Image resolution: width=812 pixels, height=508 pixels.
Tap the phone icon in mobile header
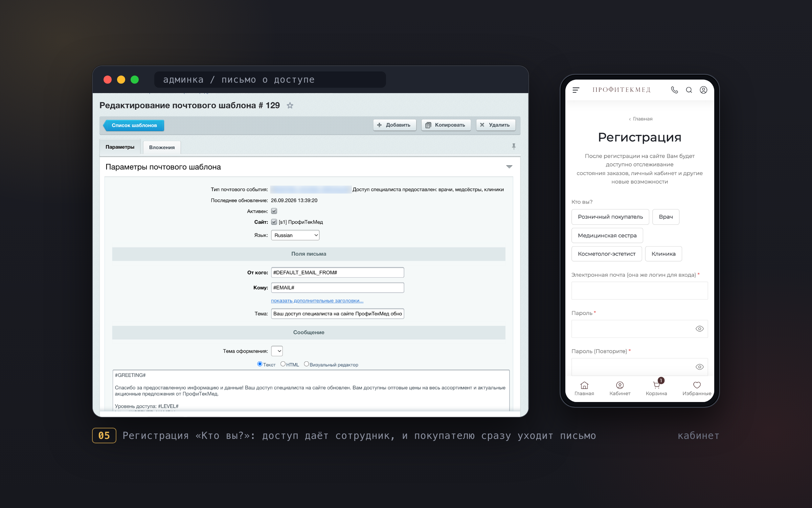click(674, 90)
